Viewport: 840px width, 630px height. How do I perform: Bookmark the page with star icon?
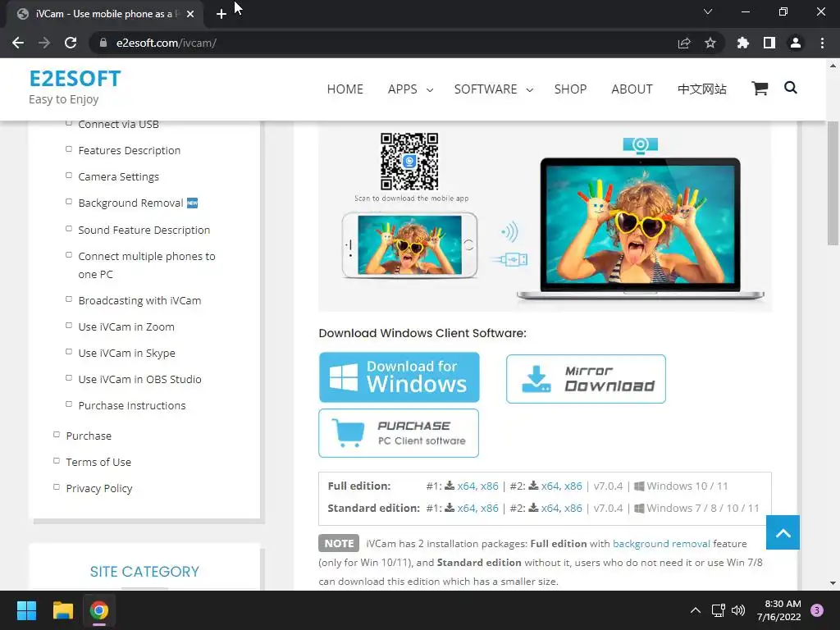tap(710, 43)
